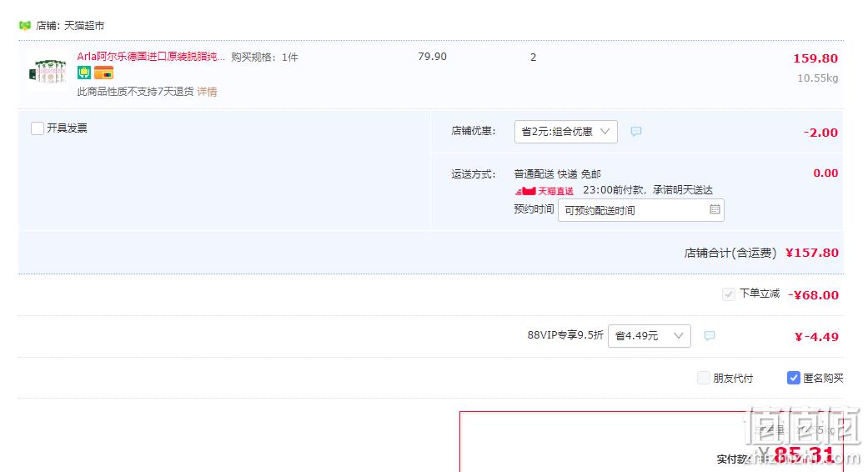Click the 88VIP专享9.5折 label
Image resolution: width=868 pixels, height=472 pixels.
click(565, 335)
